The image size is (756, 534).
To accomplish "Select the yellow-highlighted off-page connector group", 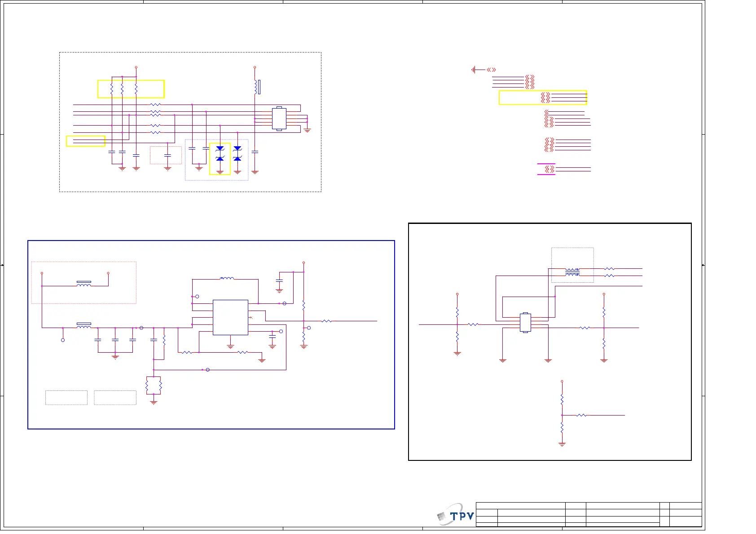I will coord(543,97).
